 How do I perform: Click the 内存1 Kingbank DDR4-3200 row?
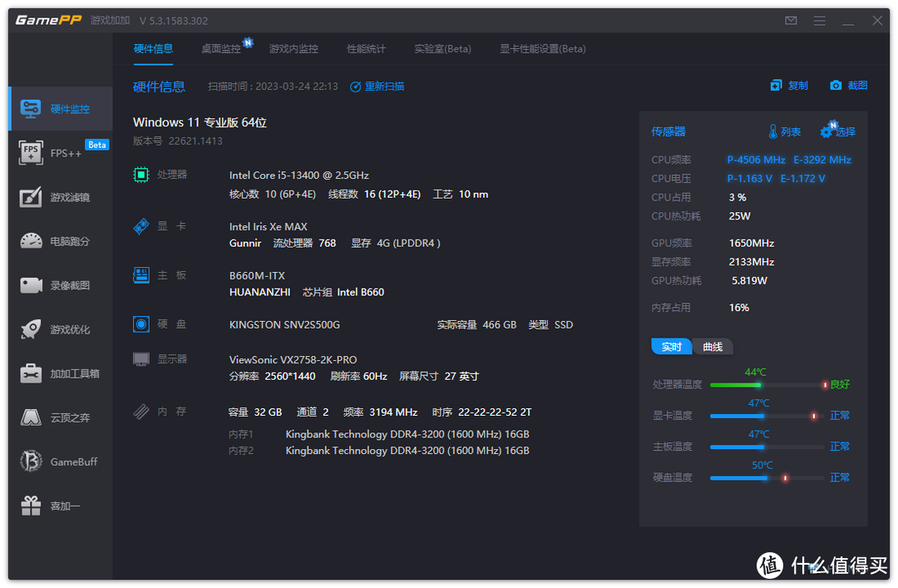(x=379, y=434)
